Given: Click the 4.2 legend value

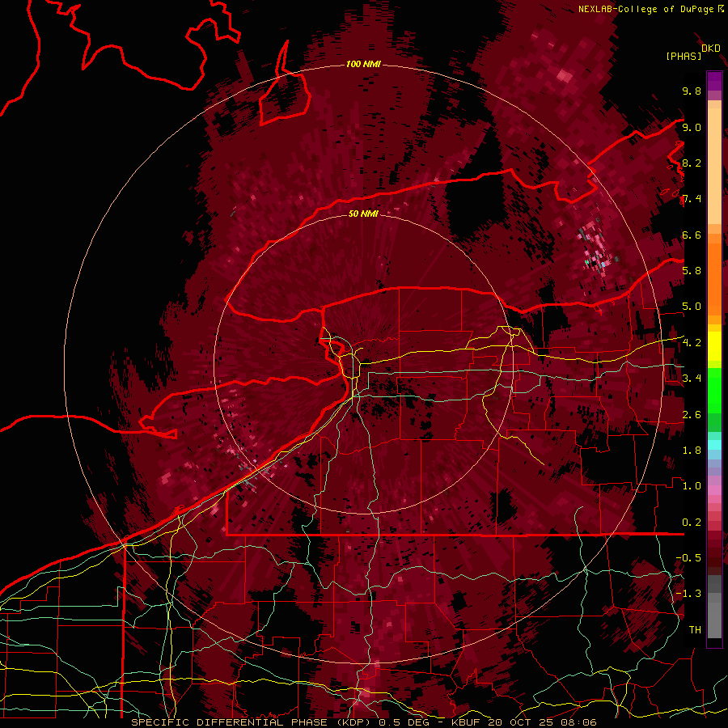Looking at the screenshot, I should pyautogui.click(x=692, y=343).
